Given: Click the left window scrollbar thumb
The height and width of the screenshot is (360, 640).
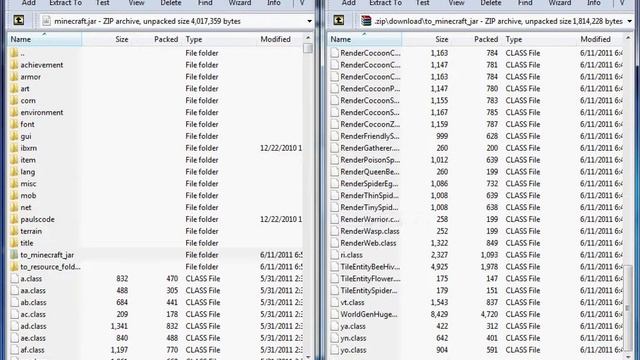Looking at the screenshot, I should (308, 48).
